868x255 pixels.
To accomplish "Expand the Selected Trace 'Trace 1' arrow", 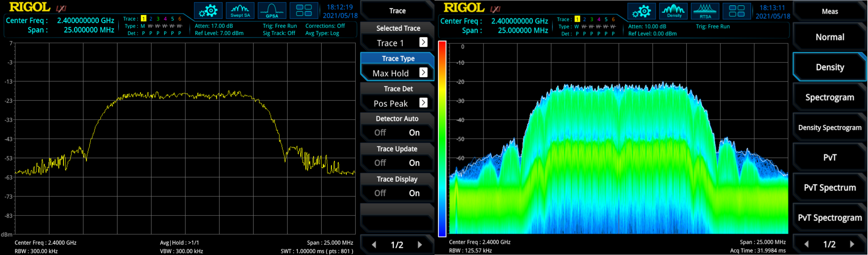I will click(423, 42).
